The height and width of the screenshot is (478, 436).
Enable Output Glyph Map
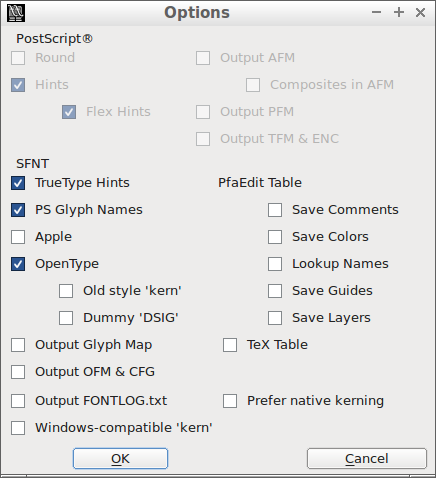18,345
